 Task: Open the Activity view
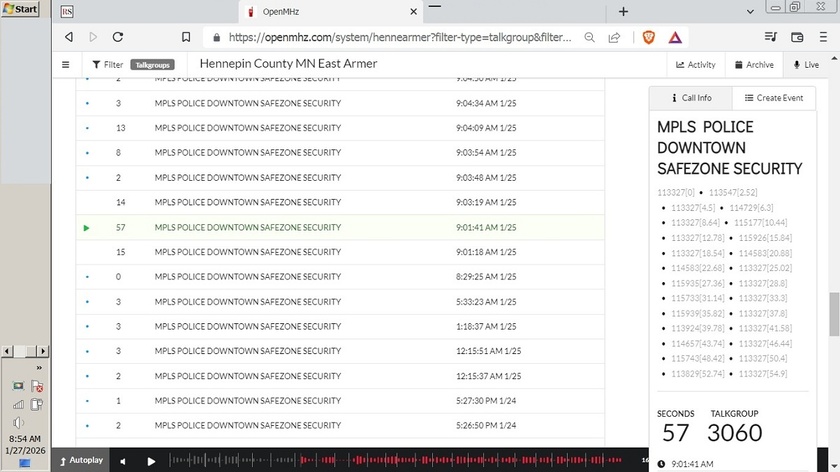tap(696, 64)
